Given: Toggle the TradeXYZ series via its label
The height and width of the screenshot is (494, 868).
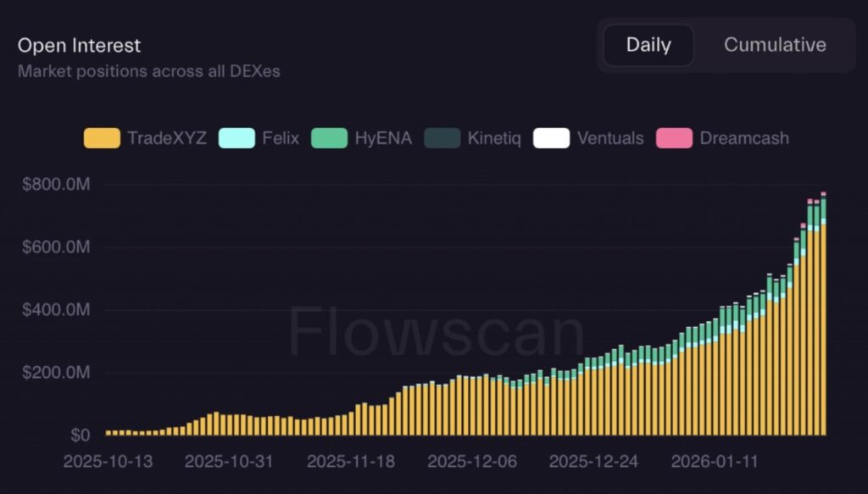Looking at the screenshot, I should (166, 138).
